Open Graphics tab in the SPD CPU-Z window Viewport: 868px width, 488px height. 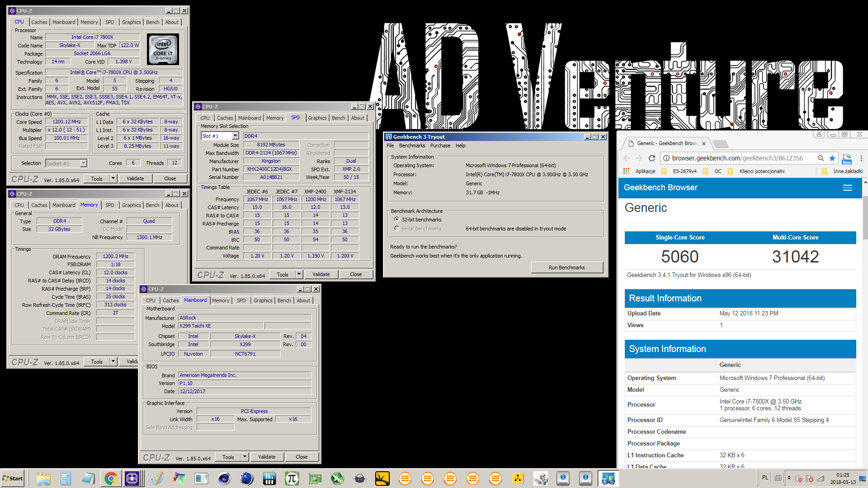click(x=317, y=118)
